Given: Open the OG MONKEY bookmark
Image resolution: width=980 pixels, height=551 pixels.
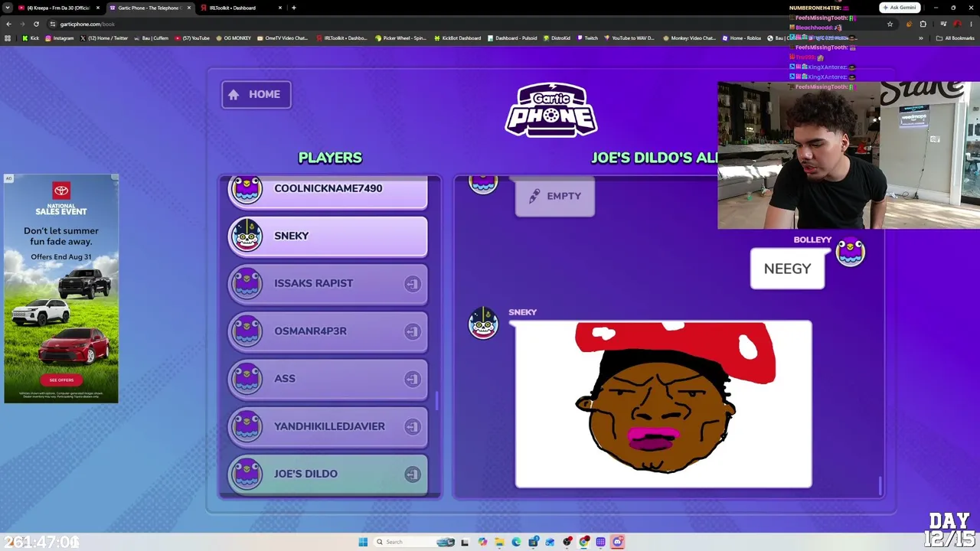Looking at the screenshot, I should (x=234, y=38).
